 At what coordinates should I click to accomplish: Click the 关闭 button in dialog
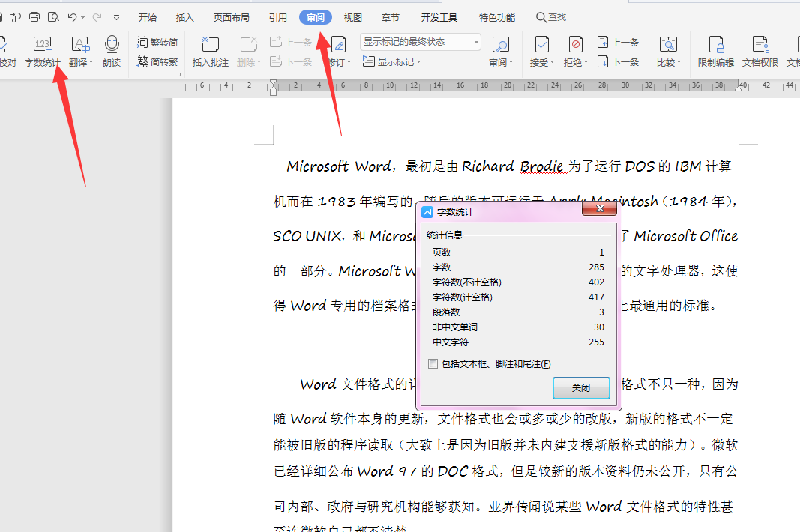click(x=581, y=387)
